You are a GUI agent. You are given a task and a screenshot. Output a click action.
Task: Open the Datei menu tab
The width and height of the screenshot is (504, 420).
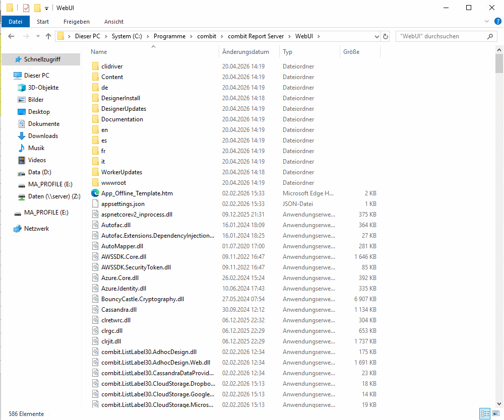pyautogui.click(x=16, y=22)
